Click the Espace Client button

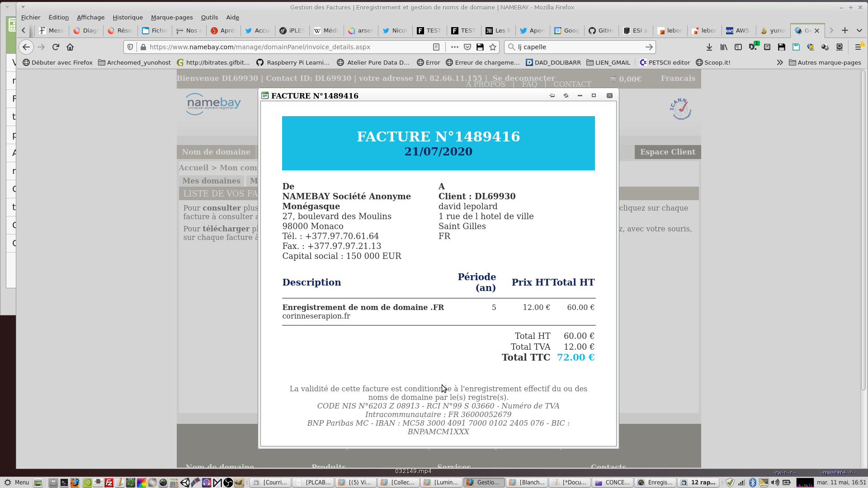667,152
